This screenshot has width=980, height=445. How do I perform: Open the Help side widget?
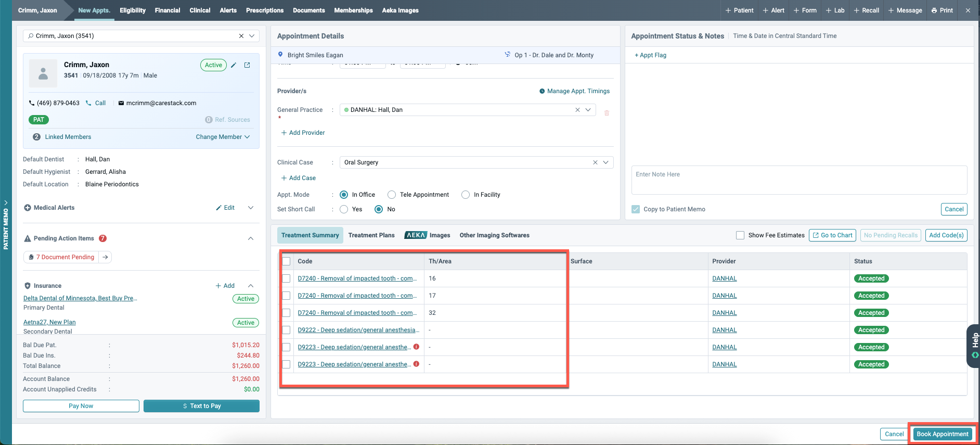[974, 346]
